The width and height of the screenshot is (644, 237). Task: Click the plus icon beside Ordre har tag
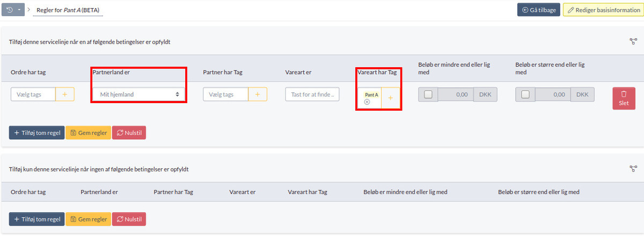pos(65,94)
